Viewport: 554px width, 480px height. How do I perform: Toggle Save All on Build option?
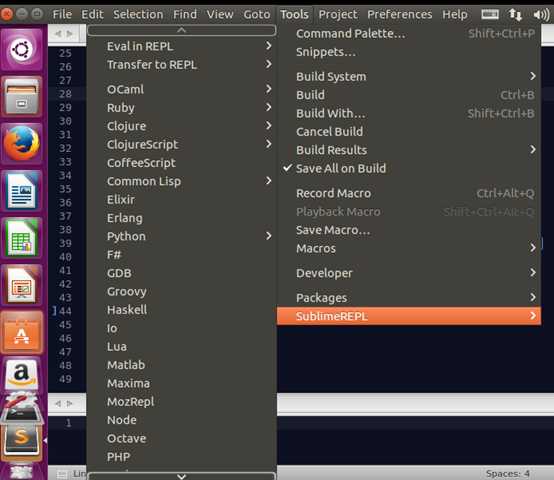coord(409,168)
